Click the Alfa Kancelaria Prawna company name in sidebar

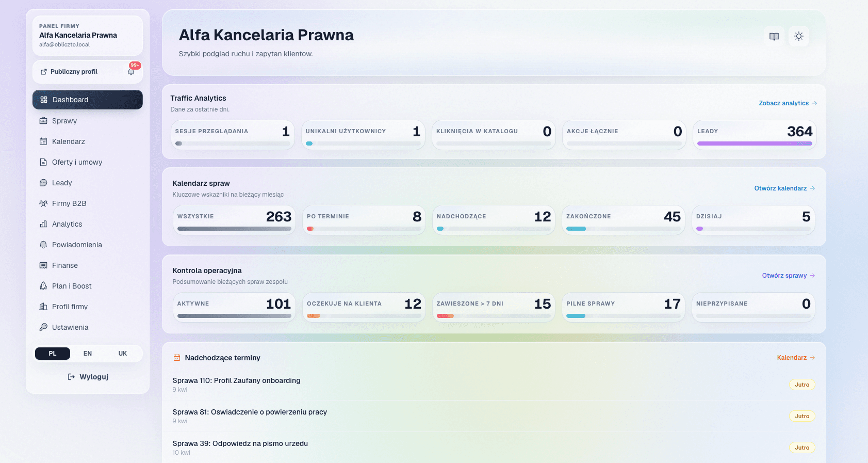click(x=78, y=35)
